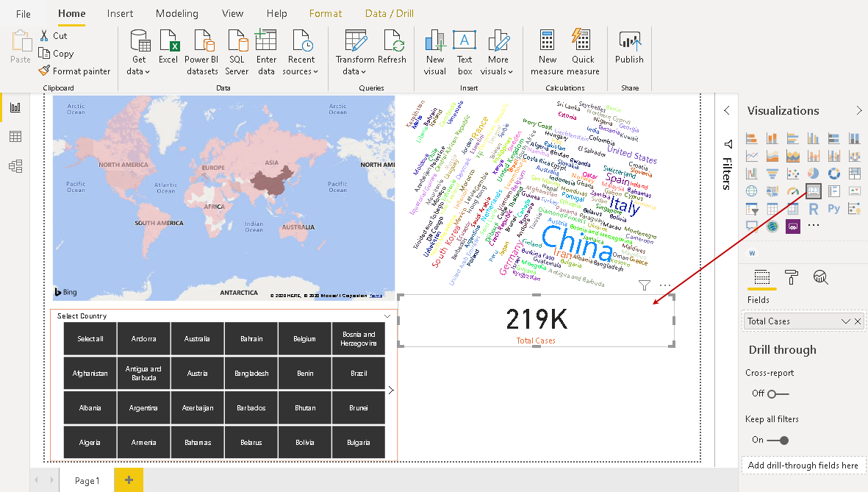Open the Insert ribbon tab
The height and width of the screenshot is (492, 868).
[120, 13]
